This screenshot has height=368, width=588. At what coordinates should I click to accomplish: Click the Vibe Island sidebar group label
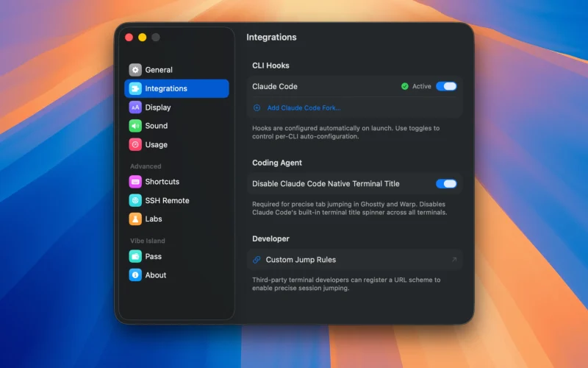(x=148, y=241)
